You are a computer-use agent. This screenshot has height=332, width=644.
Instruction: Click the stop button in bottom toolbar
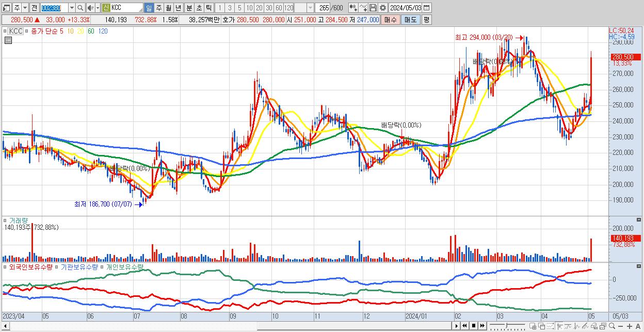tap(474, 326)
